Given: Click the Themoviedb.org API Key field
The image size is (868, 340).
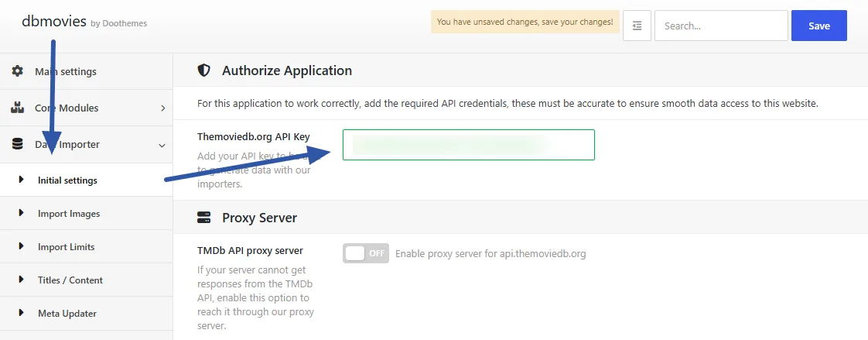Looking at the screenshot, I should [x=468, y=145].
